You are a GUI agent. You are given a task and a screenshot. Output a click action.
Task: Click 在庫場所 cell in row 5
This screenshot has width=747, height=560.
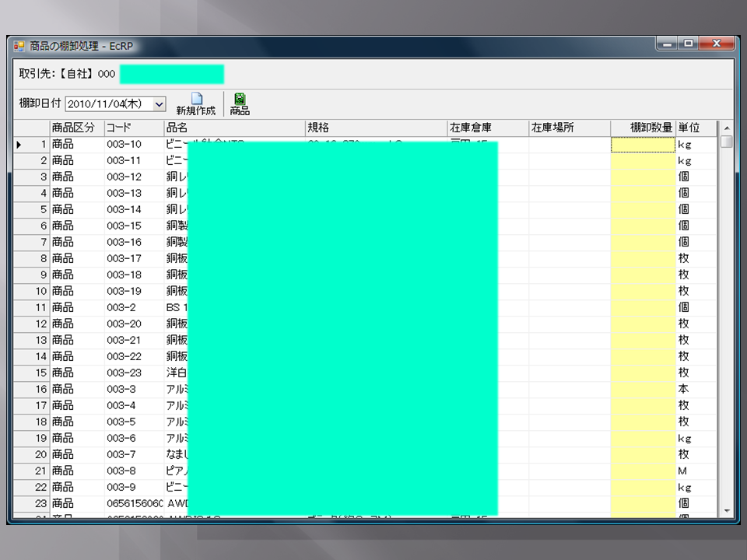pos(569,209)
